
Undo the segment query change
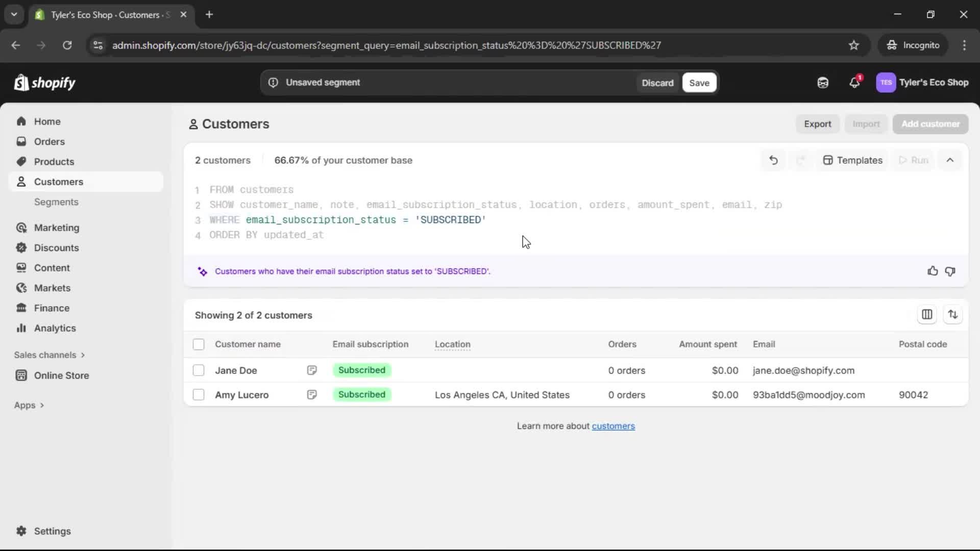coord(773,160)
